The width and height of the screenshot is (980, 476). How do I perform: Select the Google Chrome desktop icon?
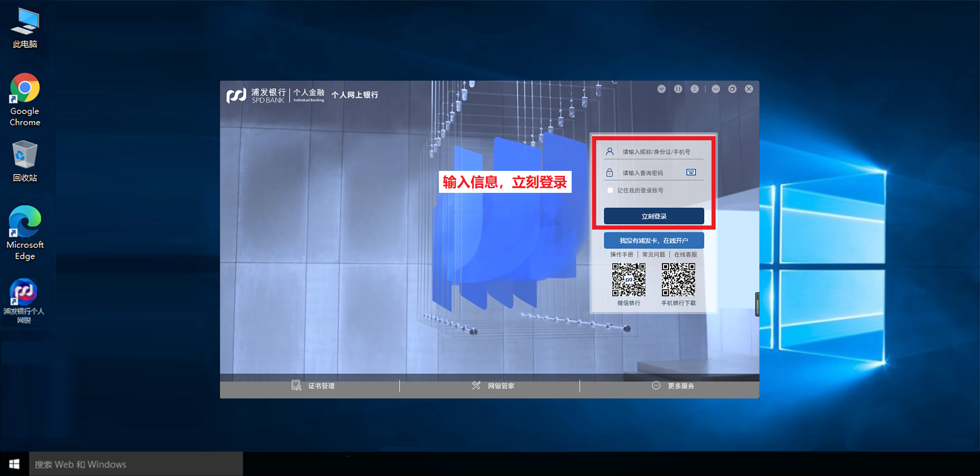(x=24, y=100)
